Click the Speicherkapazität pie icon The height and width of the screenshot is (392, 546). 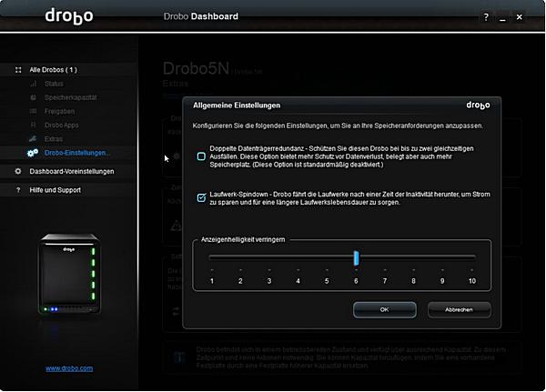click(x=33, y=97)
